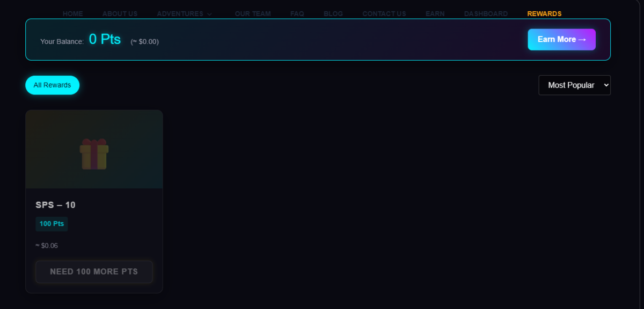Click the 0 Pts balance amount
Image resolution: width=644 pixels, height=309 pixels.
105,40
